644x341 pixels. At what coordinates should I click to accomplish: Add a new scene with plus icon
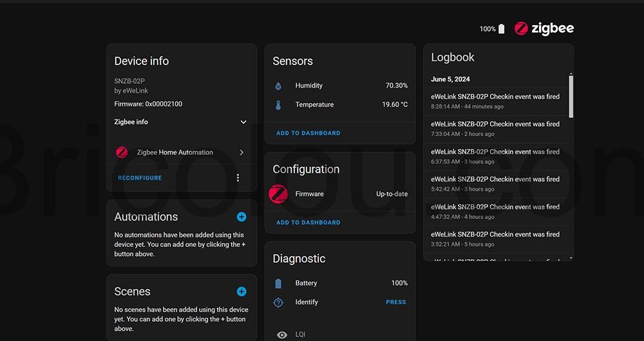(x=241, y=292)
